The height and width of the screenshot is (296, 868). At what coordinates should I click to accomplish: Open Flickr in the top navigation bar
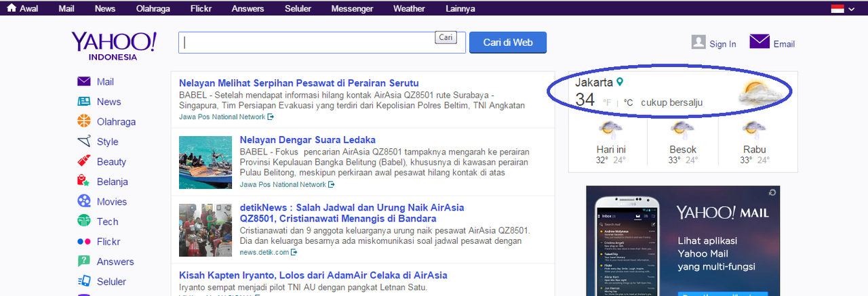(x=201, y=9)
